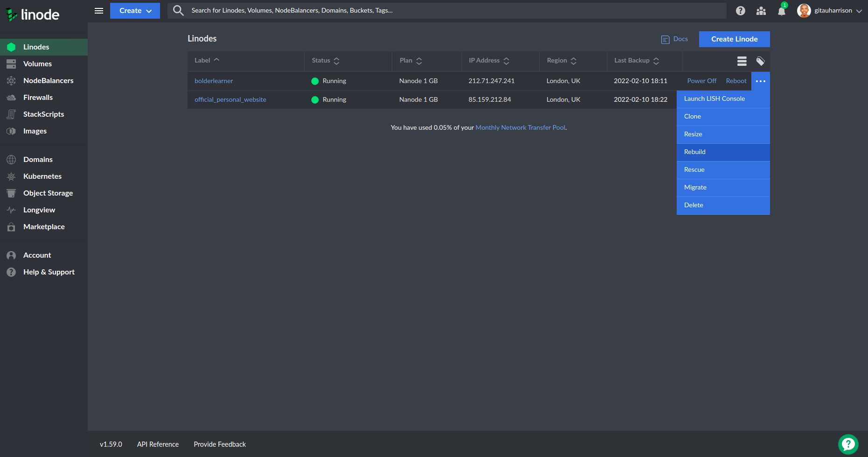
Task: Click the v1.59.0 version link
Action: pos(111,444)
